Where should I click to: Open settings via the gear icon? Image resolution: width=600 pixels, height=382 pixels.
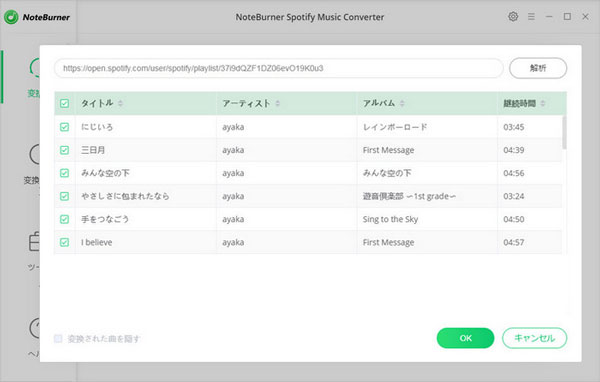(x=513, y=16)
